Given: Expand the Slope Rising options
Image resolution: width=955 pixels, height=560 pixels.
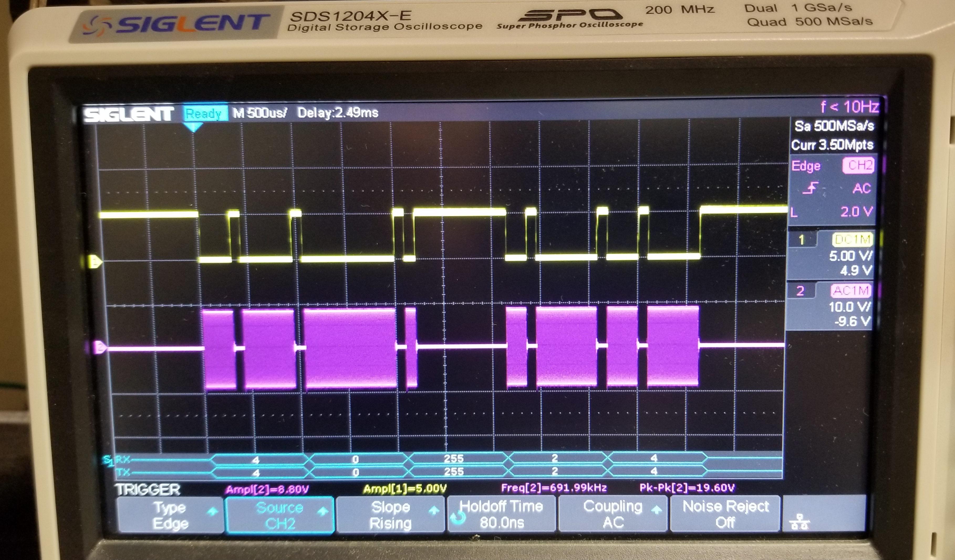Looking at the screenshot, I should [390, 515].
